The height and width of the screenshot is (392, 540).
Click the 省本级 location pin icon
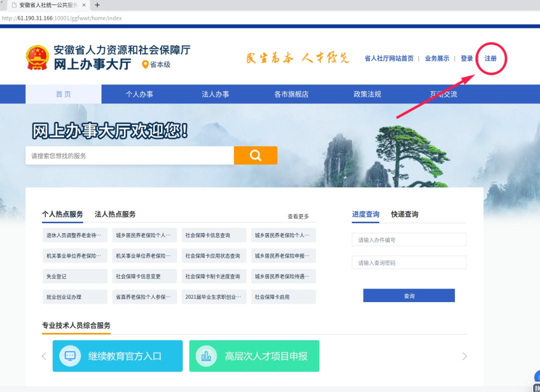point(145,64)
